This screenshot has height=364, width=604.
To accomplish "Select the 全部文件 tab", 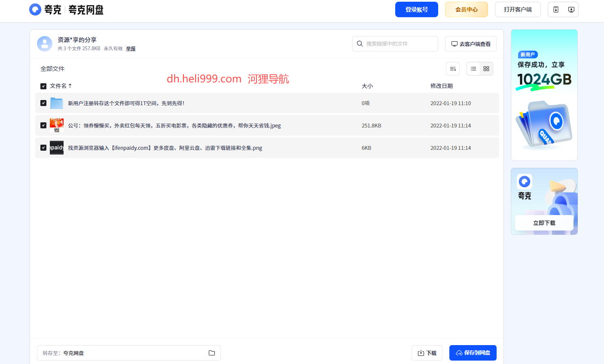I will [52, 68].
